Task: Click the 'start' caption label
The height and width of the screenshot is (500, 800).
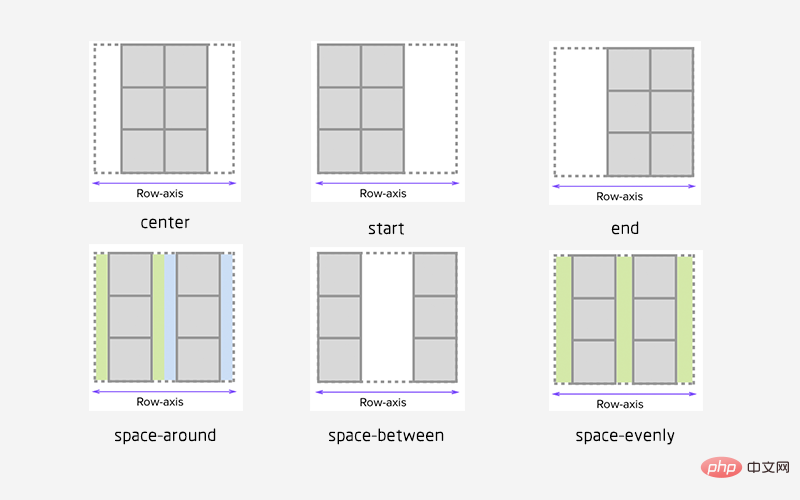Action: (x=386, y=229)
